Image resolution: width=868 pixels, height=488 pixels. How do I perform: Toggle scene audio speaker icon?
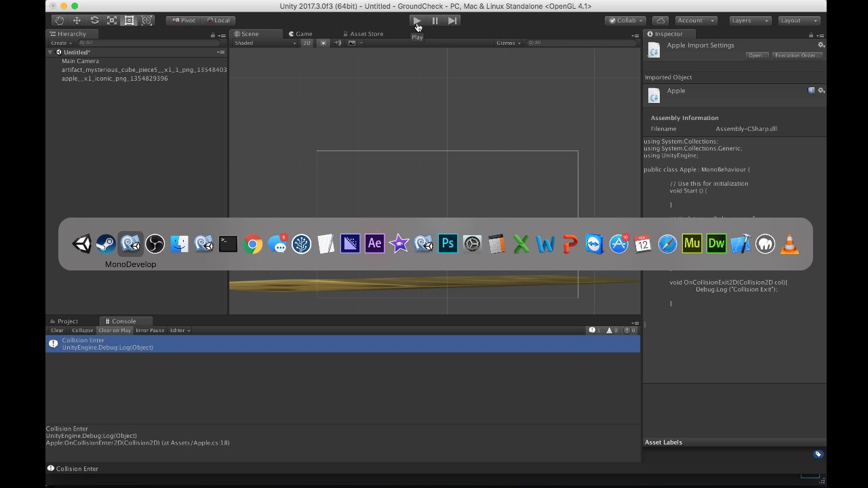click(337, 43)
